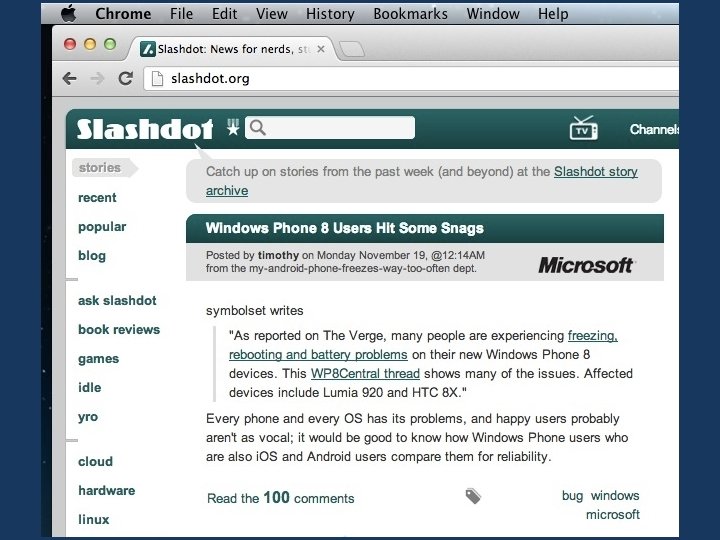Go to popular stories
720x540 pixels.
[102, 227]
